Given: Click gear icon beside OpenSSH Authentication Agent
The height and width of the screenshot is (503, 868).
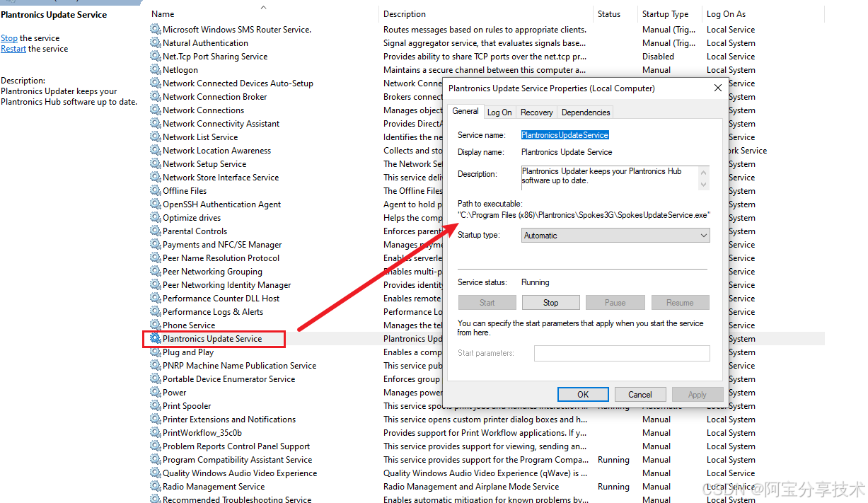Looking at the screenshot, I should 156,204.
